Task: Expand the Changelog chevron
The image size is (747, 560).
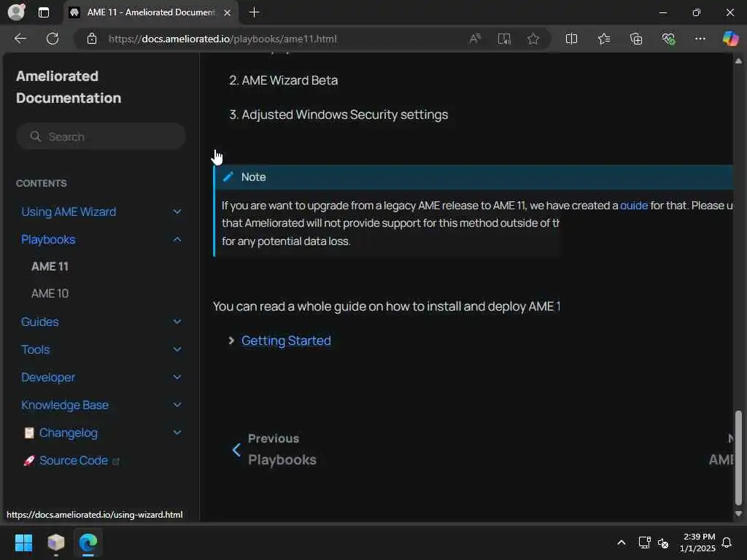Action: 177,432
